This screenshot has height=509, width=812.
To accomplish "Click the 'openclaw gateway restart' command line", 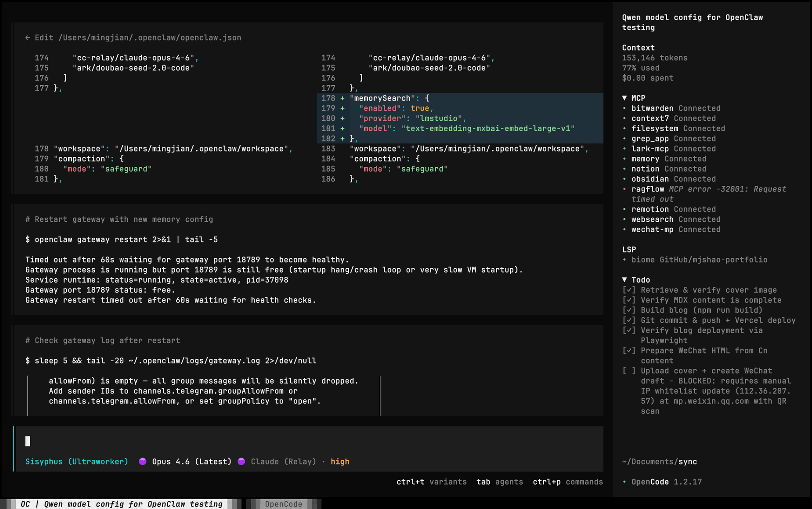I will click(121, 240).
